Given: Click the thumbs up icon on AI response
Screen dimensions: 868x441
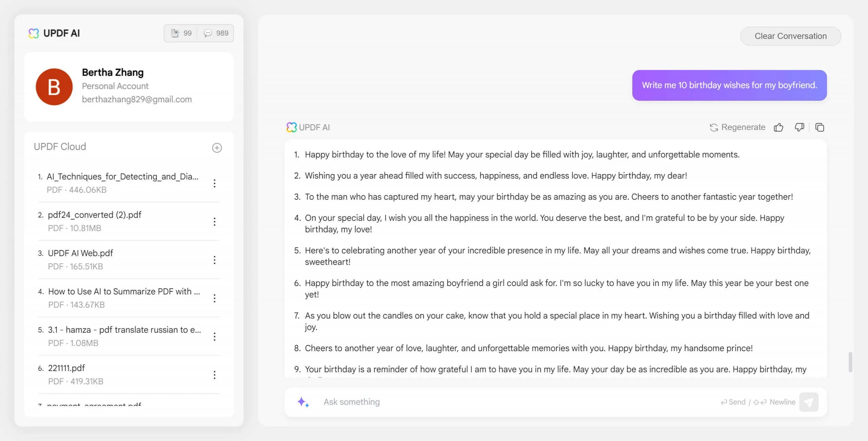Looking at the screenshot, I should tap(778, 127).
